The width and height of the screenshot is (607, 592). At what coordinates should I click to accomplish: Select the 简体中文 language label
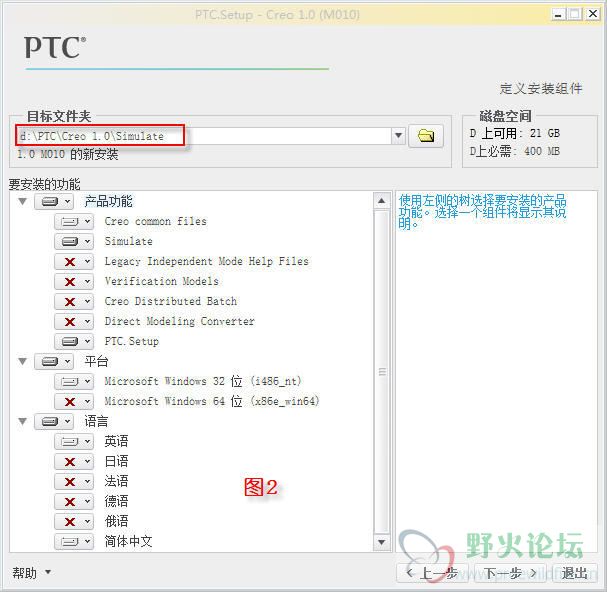pyautogui.click(x=128, y=541)
